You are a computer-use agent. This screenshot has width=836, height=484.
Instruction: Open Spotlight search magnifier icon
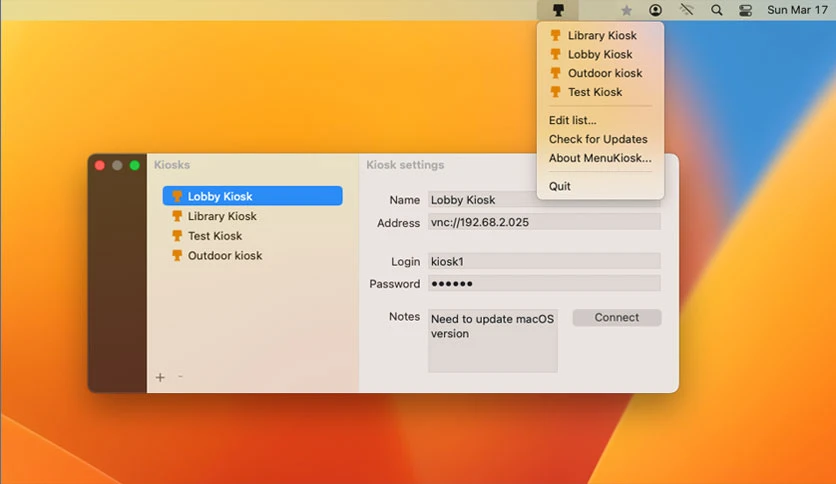717,10
